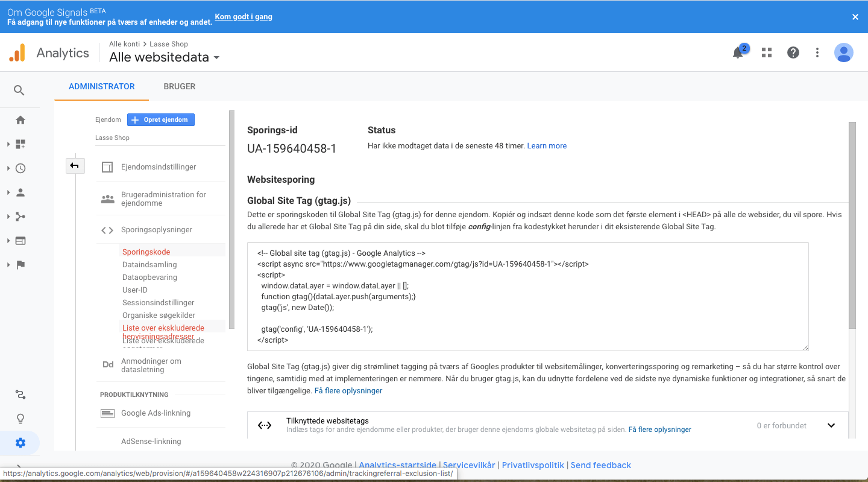Open the Audience person icon

point(20,192)
